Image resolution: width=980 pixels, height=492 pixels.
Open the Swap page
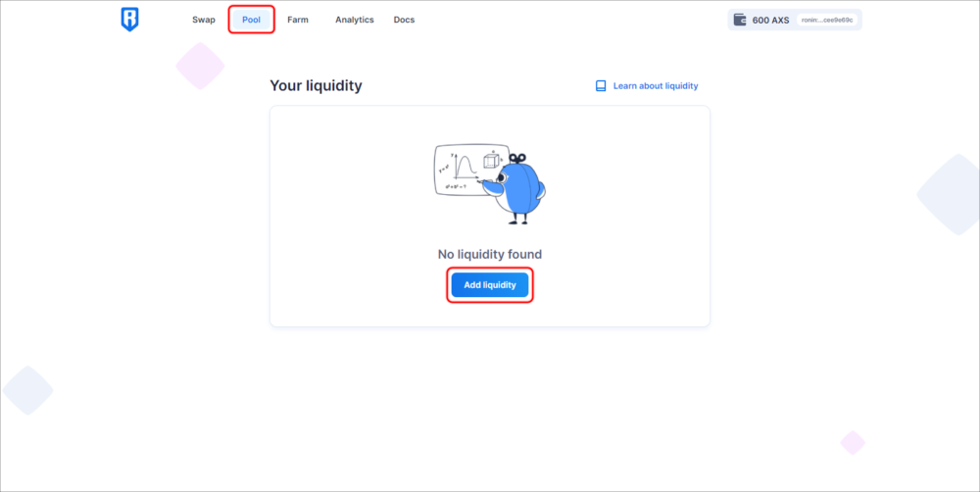[204, 20]
